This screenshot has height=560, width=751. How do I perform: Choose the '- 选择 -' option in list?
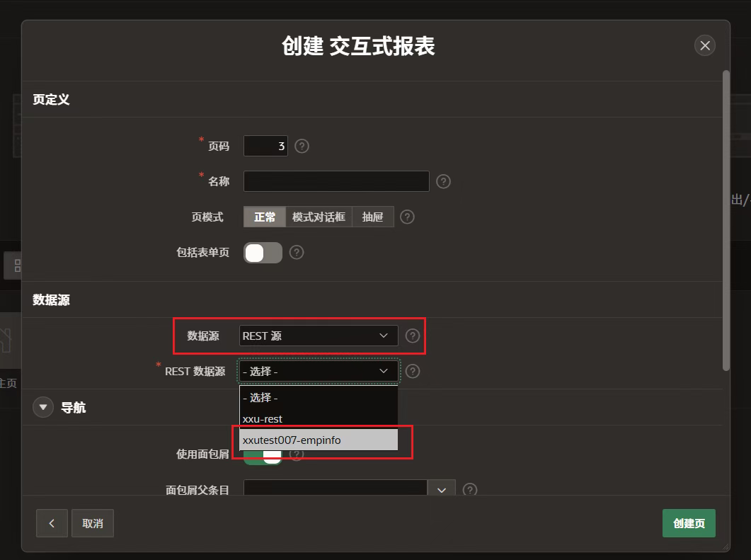(x=319, y=398)
